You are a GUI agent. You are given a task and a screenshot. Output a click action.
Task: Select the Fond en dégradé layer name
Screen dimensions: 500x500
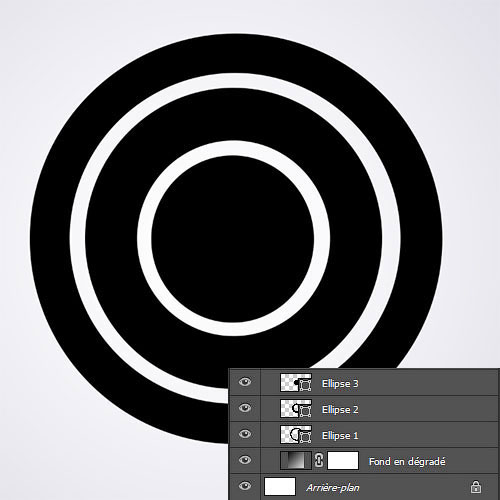click(407, 462)
